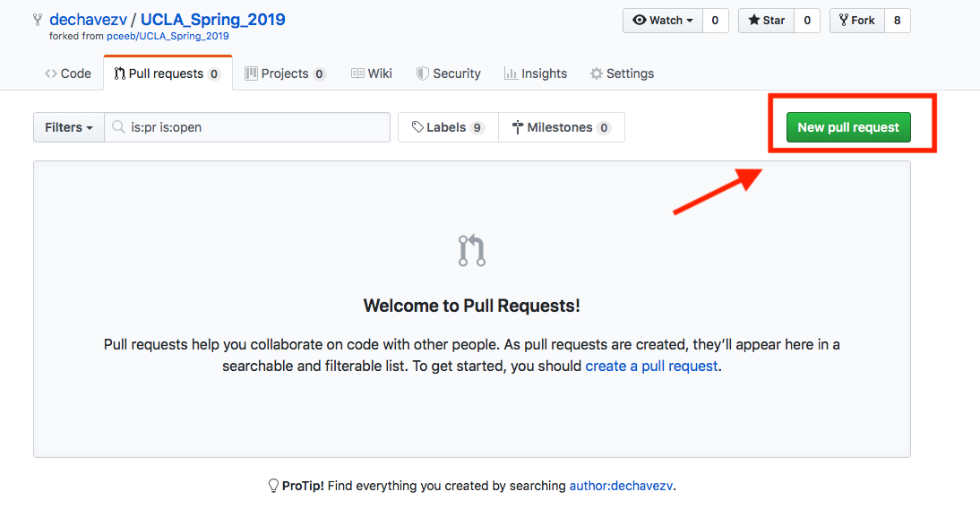This screenshot has height=509, width=980.
Task: Follow the 'create a pull request' link
Action: (x=651, y=366)
